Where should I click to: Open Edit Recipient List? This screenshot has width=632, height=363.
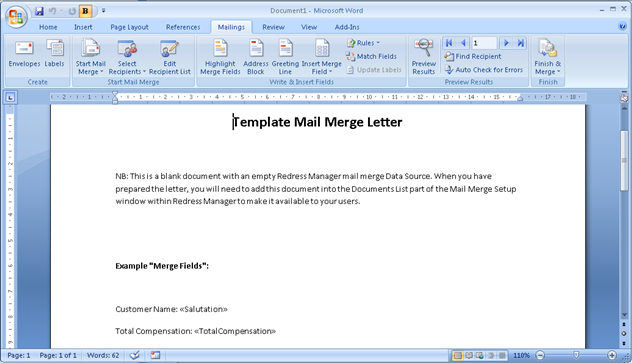click(x=169, y=57)
